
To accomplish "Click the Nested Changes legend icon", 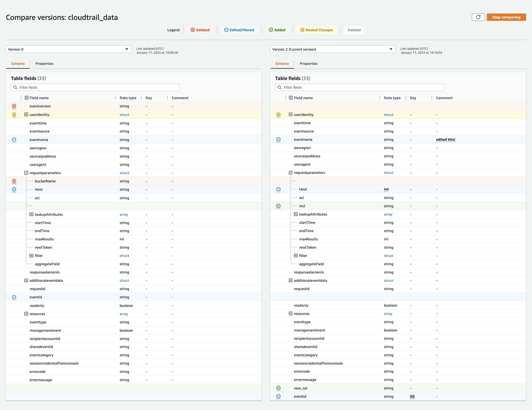I will pyautogui.click(x=302, y=30).
